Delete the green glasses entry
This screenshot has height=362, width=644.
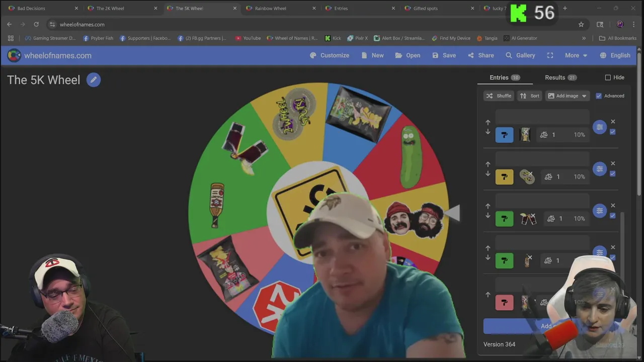(613, 205)
